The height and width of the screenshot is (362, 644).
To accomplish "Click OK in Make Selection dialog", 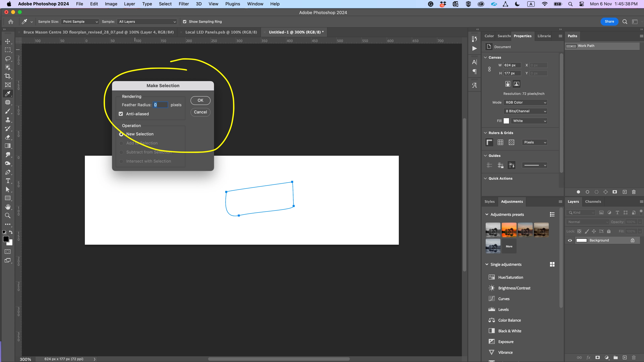I will pos(200,100).
